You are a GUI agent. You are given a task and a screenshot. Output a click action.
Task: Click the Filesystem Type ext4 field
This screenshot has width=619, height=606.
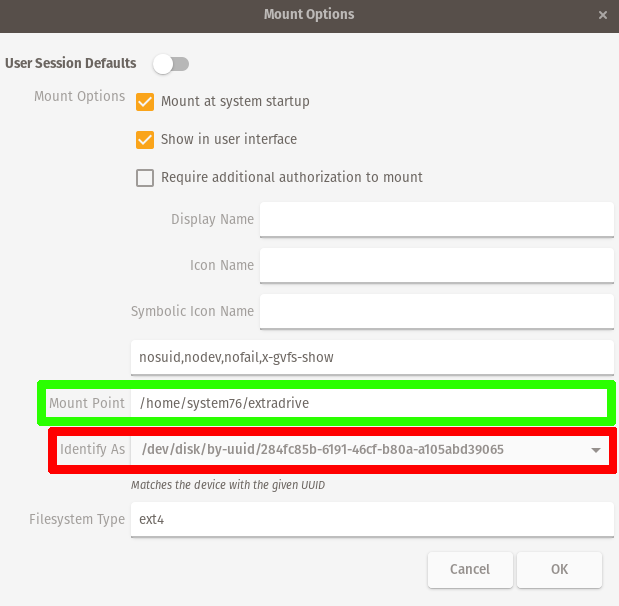tap(371, 520)
